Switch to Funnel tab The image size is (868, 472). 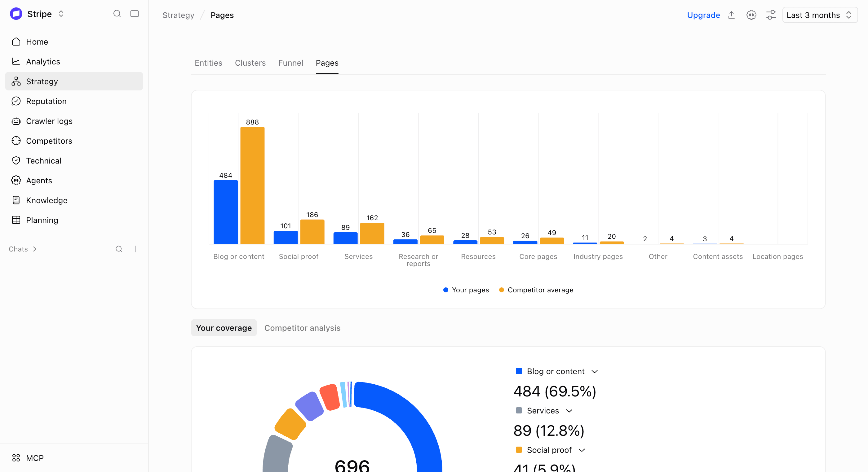[x=290, y=63]
